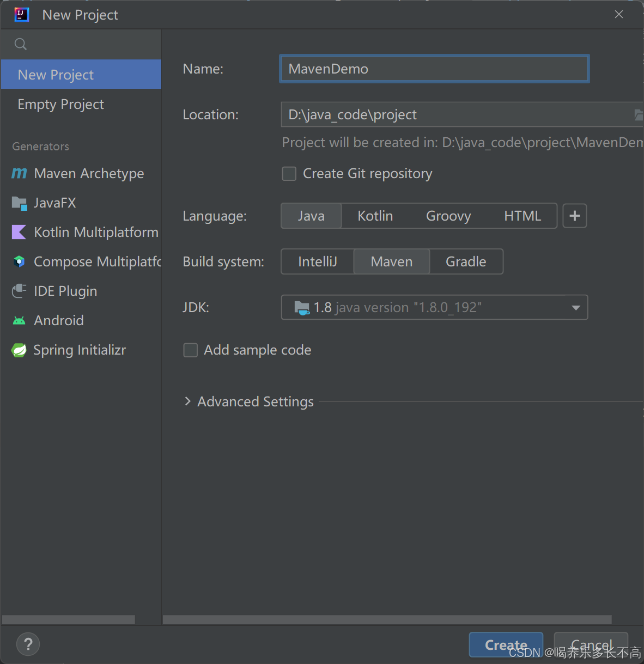644x664 pixels.
Task: Click the sidebar horizontal scrollbar
Action: point(69,620)
